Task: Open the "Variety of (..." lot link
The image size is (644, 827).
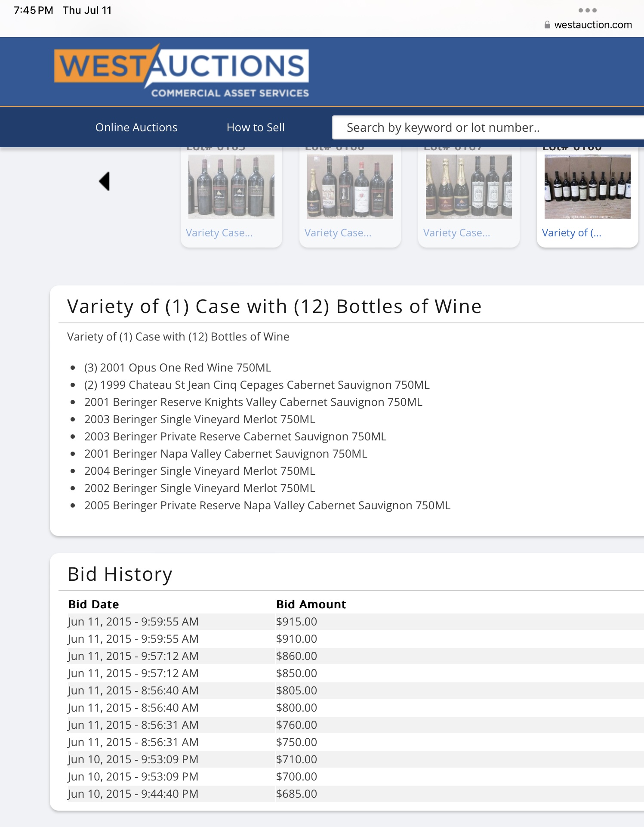Action: click(571, 233)
